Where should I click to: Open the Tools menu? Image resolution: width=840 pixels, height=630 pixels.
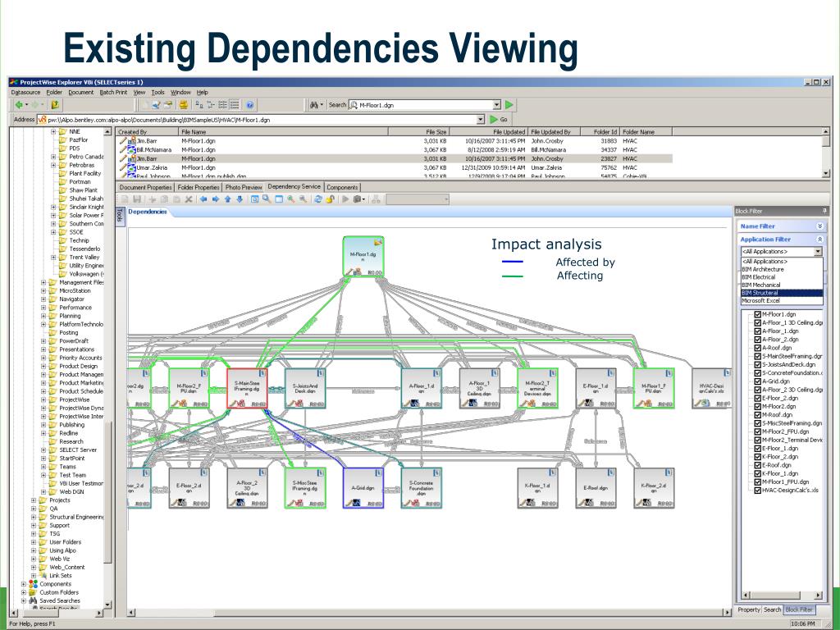pyautogui.click(x=157, y=92)
